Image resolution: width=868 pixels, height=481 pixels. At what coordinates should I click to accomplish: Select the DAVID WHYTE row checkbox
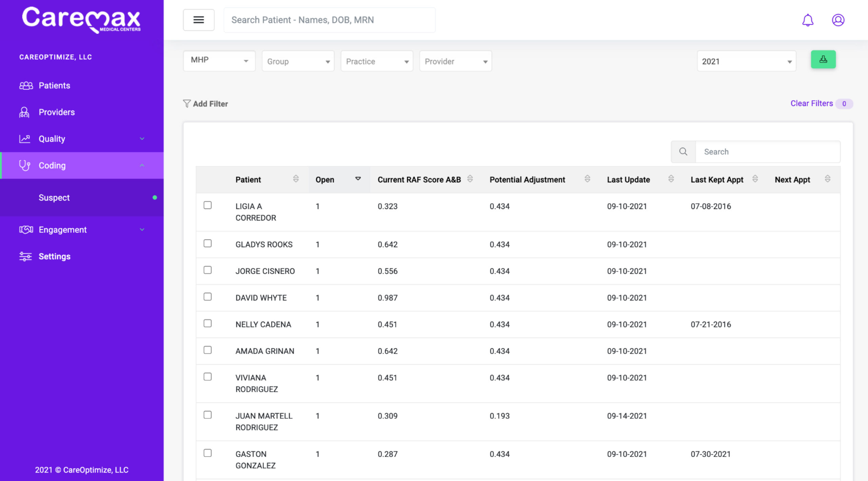[208, 297]
